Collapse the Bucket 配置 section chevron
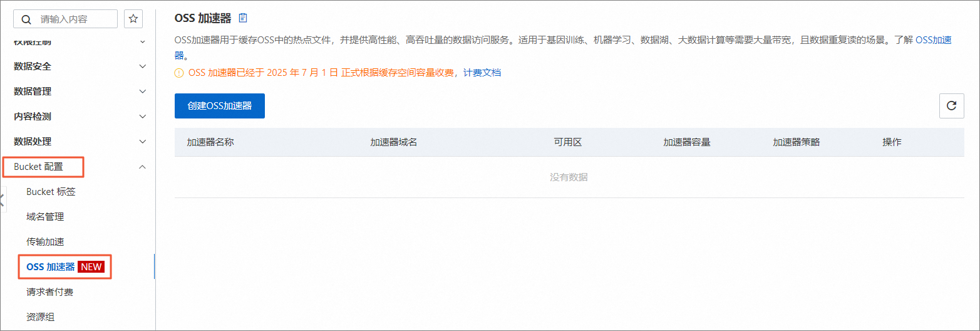Viewport: 980px width, 331px height. click(143, 167)
